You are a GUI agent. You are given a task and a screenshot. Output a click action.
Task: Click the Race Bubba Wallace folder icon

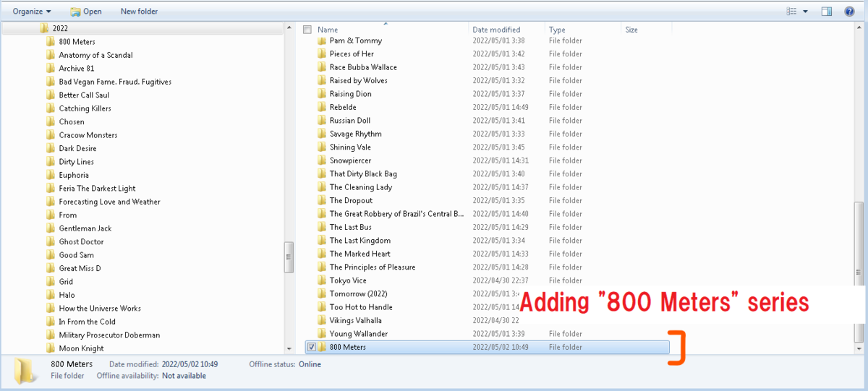point(322,67)
